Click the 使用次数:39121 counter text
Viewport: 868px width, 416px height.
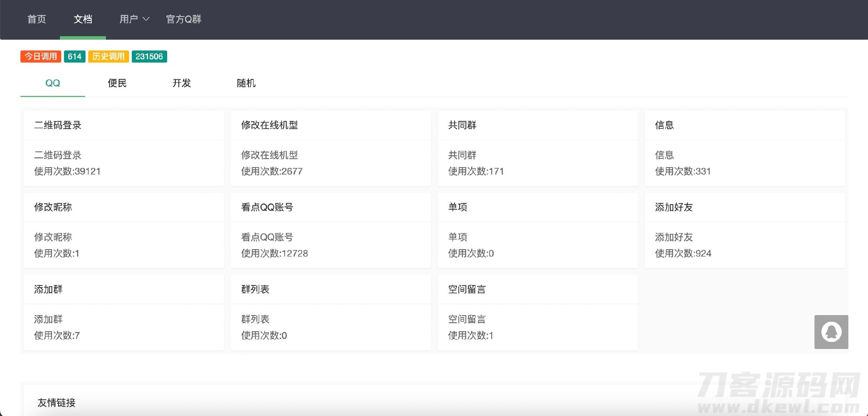67,171
